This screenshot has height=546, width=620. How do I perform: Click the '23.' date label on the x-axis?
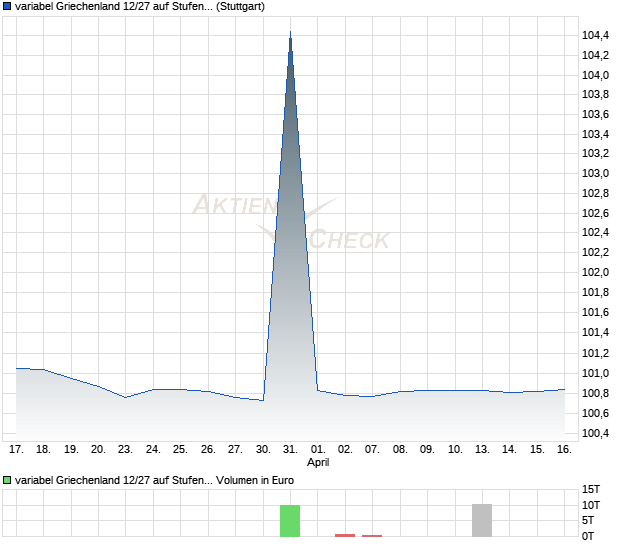tap(125, 450)
